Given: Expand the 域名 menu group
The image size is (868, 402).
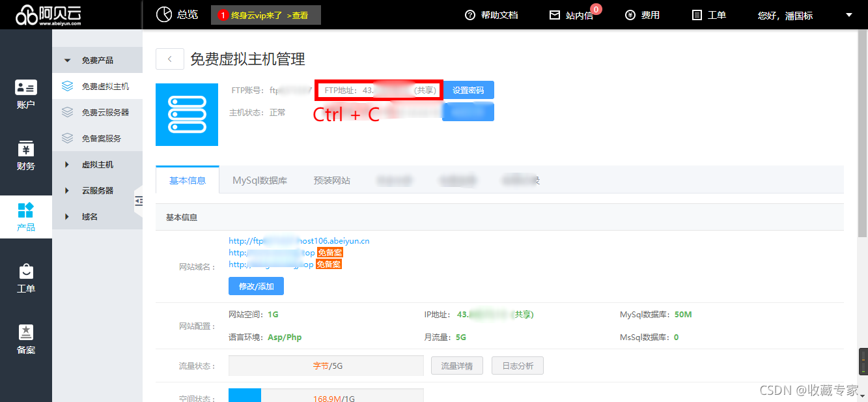Looking at the screenshot, I should pyautogui.click(x=98, y=216).
